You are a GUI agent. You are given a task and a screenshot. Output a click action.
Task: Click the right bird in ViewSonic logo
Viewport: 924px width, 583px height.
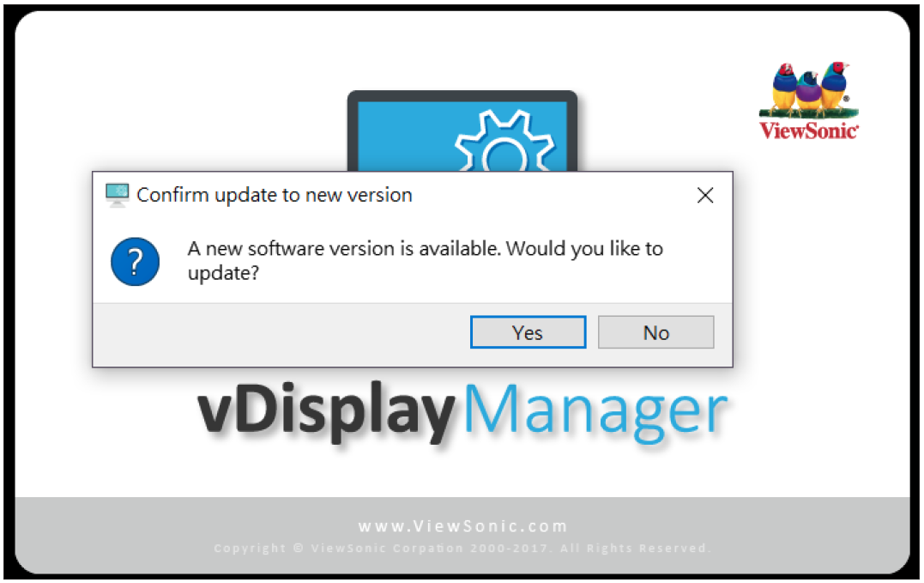pyautogui.click(x=835, y=85)
